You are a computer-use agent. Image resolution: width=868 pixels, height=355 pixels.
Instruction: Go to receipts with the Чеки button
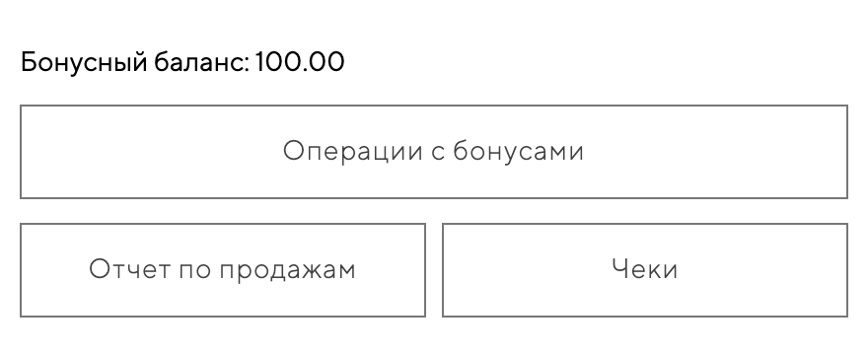645,270
